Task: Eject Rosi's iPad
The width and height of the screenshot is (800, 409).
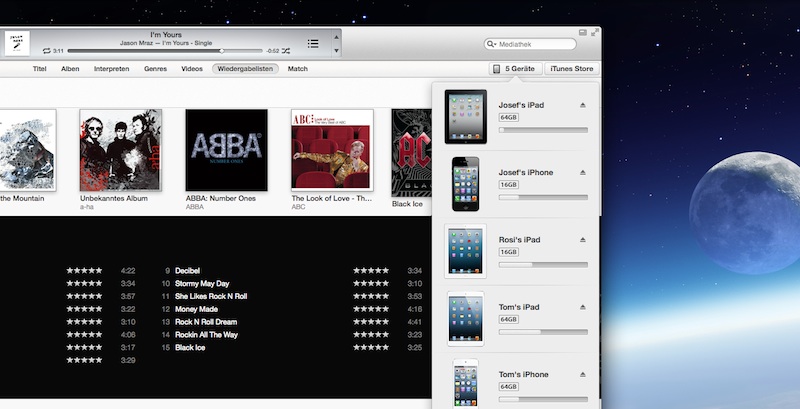Action: click(583, 240)
